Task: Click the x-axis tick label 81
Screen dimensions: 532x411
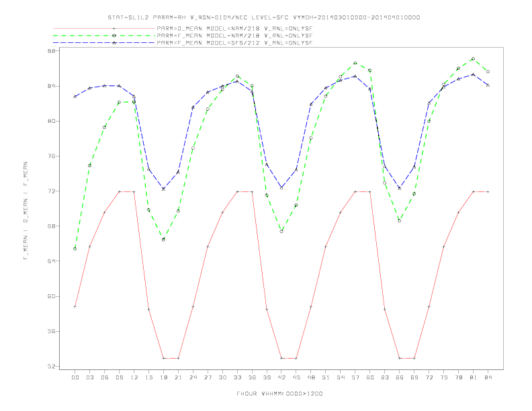Action: (x=474, y=377)
